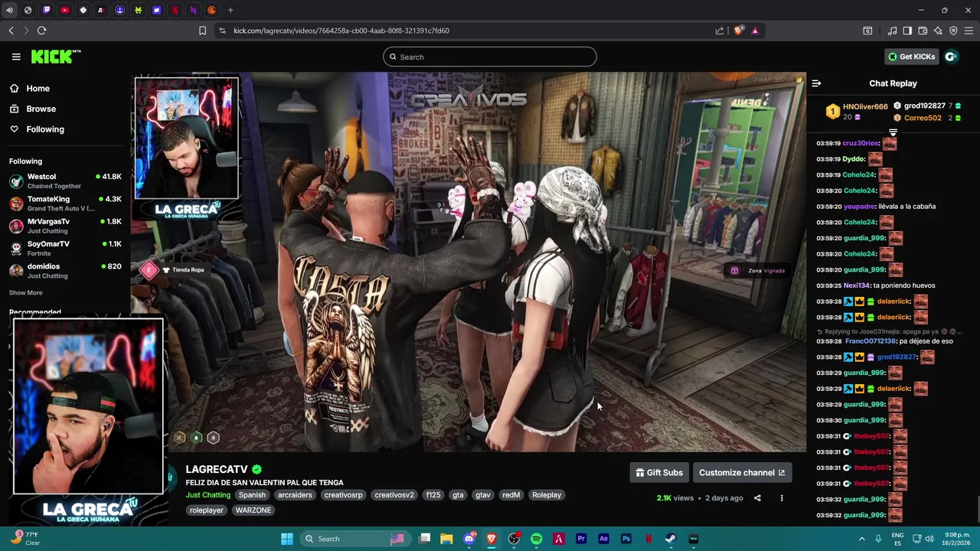The image size is (980, 551).
Task: Open the three-dot video options menu
Action: point(782,498)
